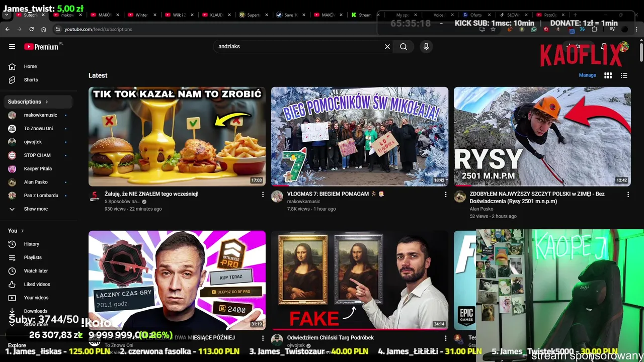Open options menu for VLOGMAS 7 video
The height and width of the screenshot is (362, 644).
pos(445,194)
